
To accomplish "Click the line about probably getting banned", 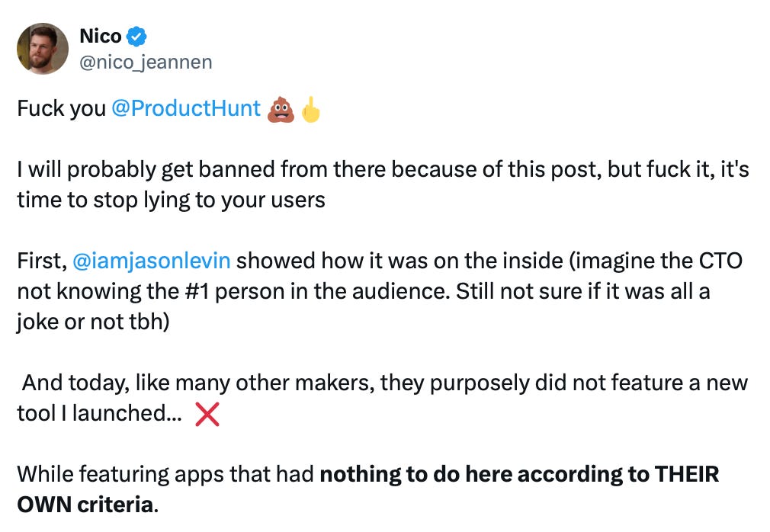I will (x=383, y=169).
